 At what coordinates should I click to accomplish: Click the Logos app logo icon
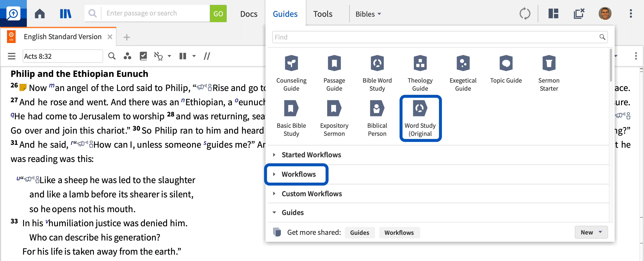click(13, 13)
